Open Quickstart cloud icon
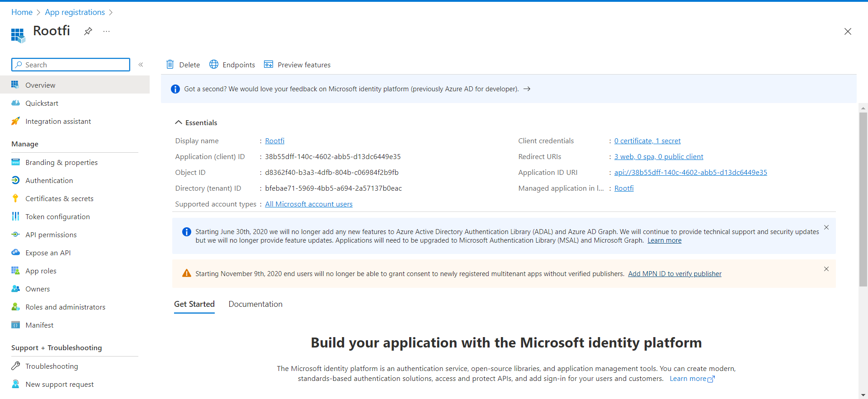The height and width of the screenshot is (399, 868). coord(15,103)
